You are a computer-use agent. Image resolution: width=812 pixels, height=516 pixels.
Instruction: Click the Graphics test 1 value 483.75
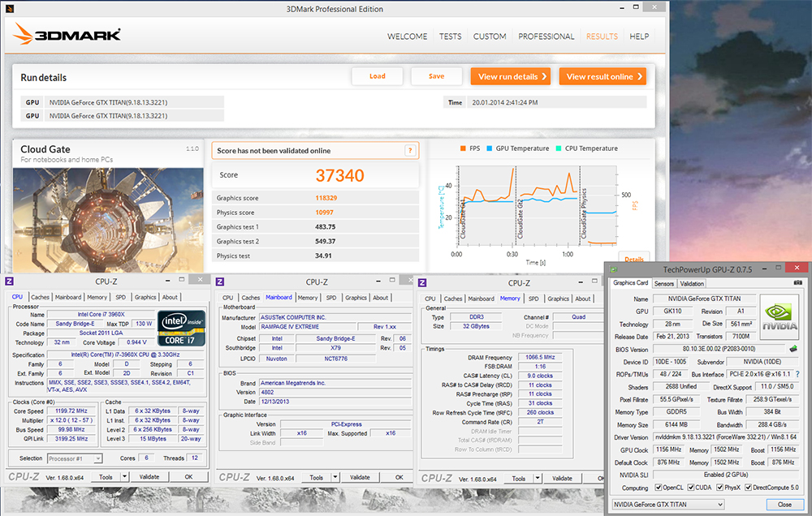coord(326,226)
